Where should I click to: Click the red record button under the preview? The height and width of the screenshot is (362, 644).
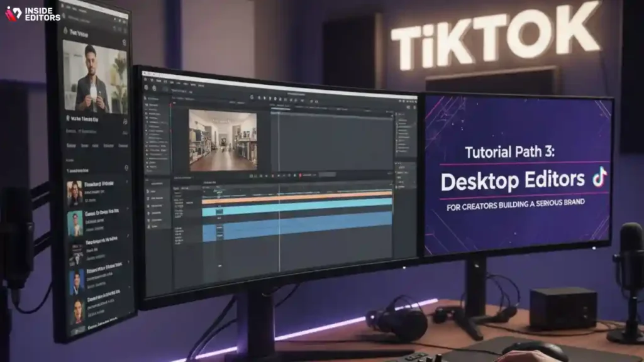pyautogui.click(x=300, y=175)
